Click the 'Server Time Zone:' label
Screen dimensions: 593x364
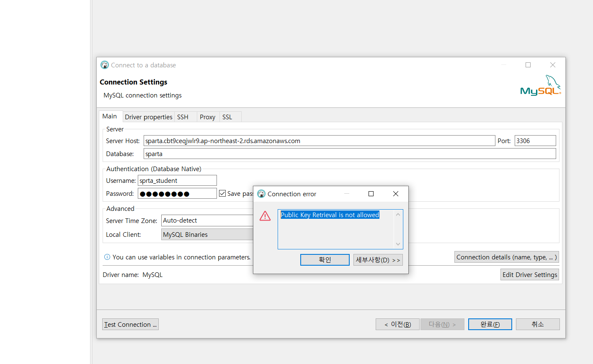tap(131, 220)
